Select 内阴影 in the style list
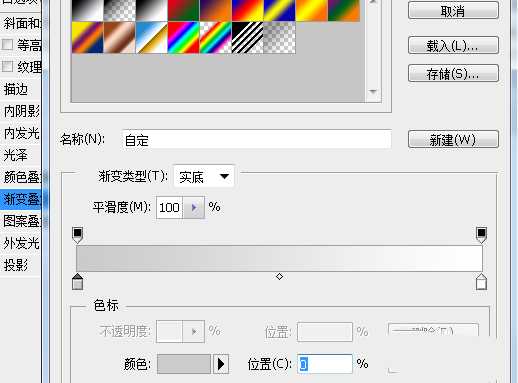The width and height of the screenshot is (518, 383). [x=22, y=111]
